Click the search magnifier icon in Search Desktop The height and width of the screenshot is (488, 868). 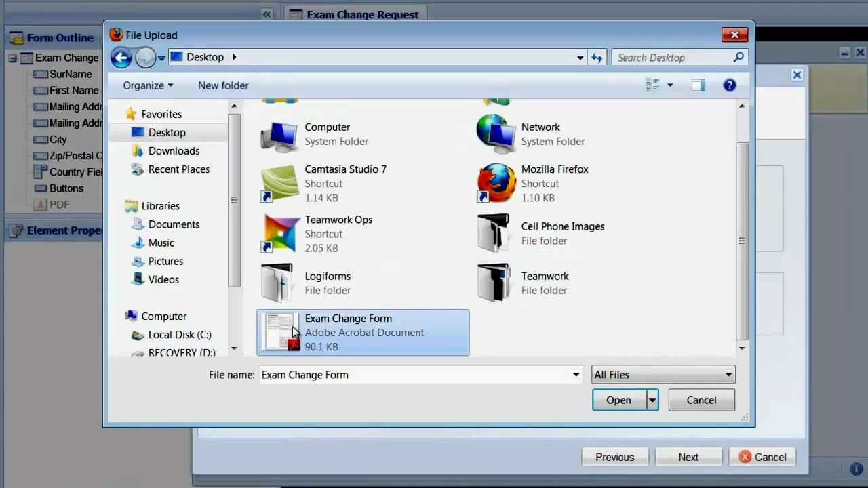[738, 58]
